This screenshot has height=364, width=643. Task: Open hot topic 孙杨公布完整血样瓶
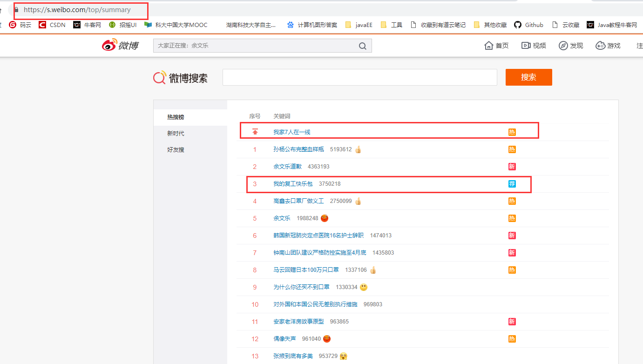click(x=298, y=149)
